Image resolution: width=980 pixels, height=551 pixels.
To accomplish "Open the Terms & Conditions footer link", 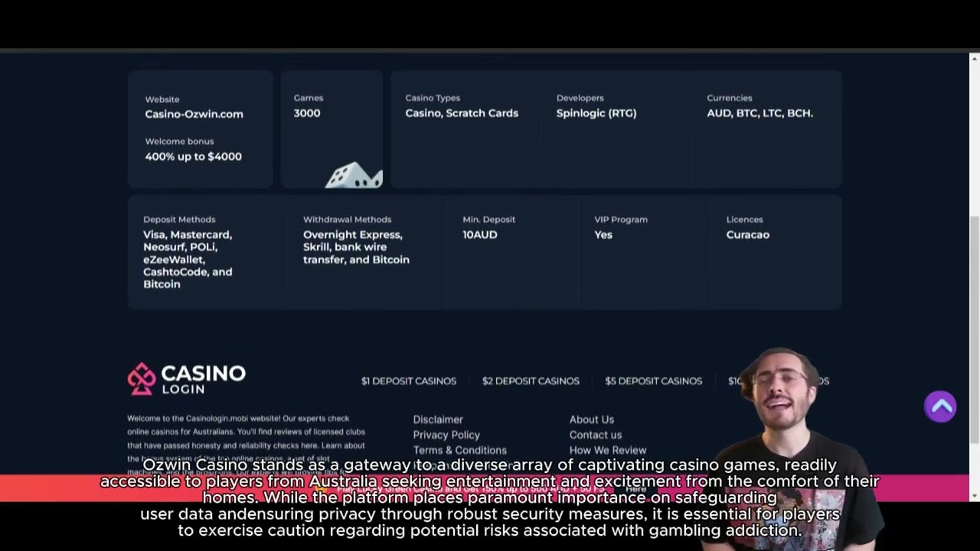I will click(460, 450).
